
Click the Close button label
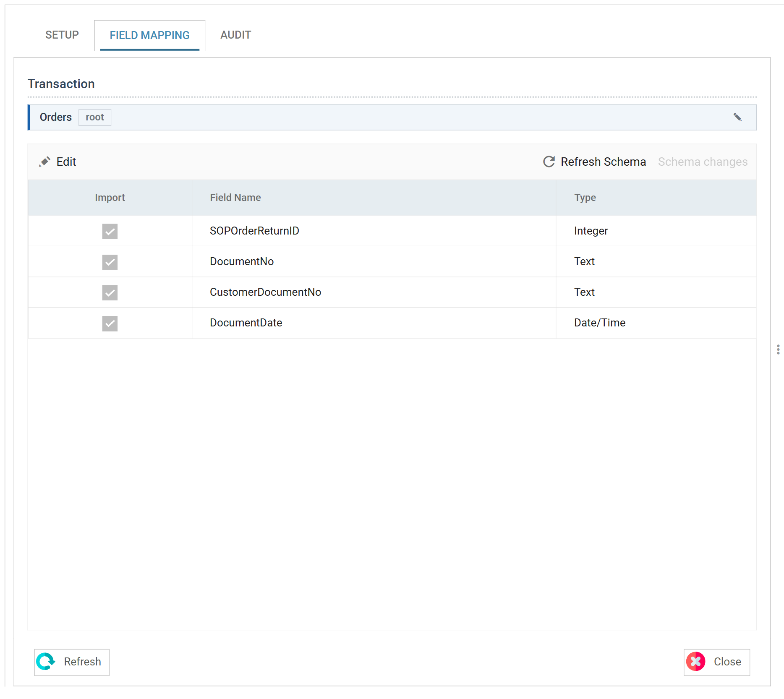(x=727, y=662)
